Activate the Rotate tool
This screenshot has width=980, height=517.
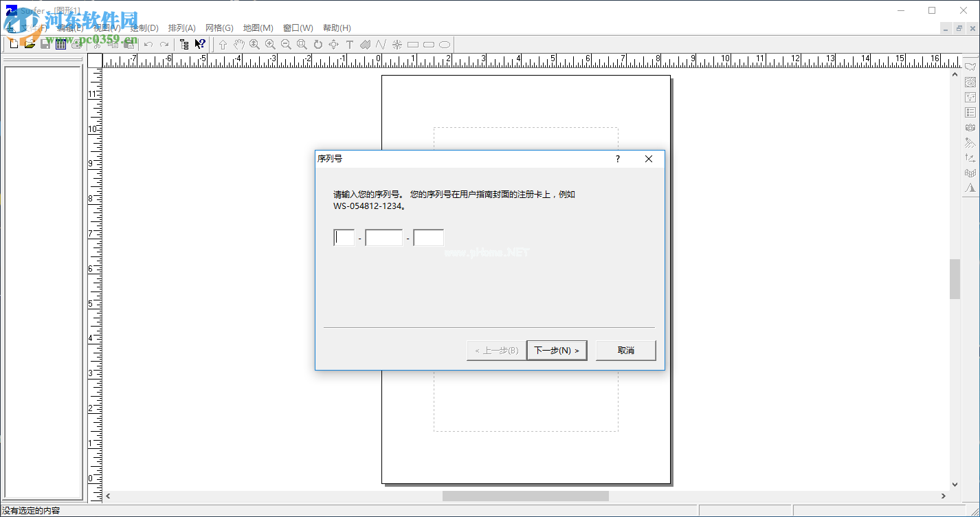pos(318,44)
